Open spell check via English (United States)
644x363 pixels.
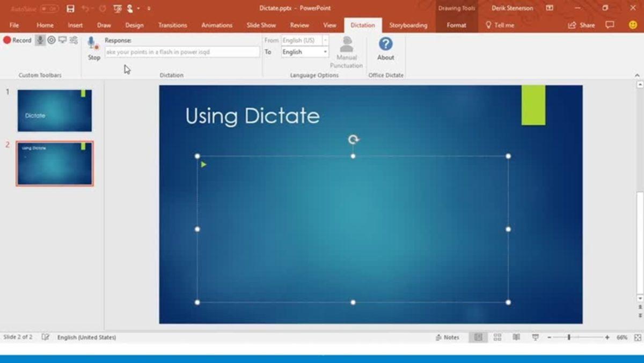[87, 337]
